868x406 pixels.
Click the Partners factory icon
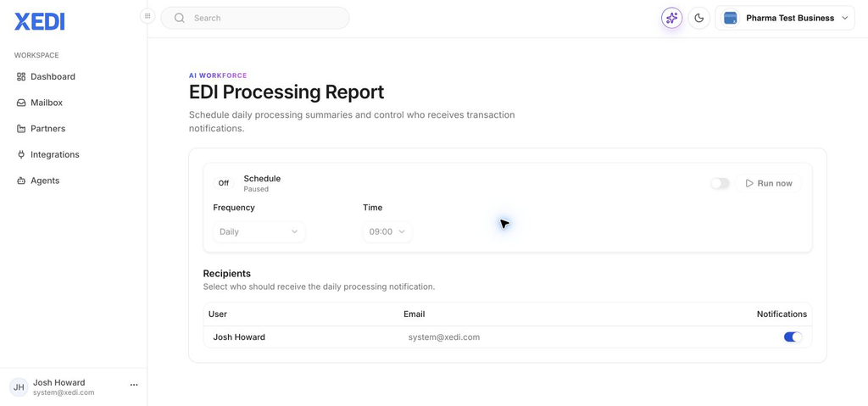tap(21, 129)
